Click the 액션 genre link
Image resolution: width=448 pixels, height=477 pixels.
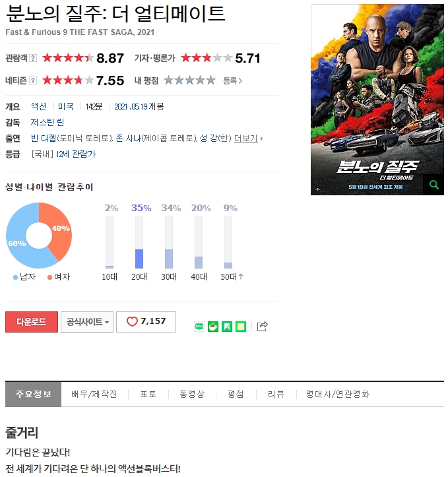pos(39,106)
